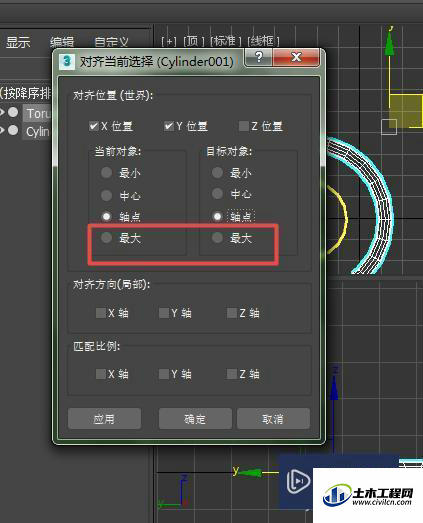Click the play video overlay icon
423x523 pixels.
pyautogui.click(x=298, y=481)
